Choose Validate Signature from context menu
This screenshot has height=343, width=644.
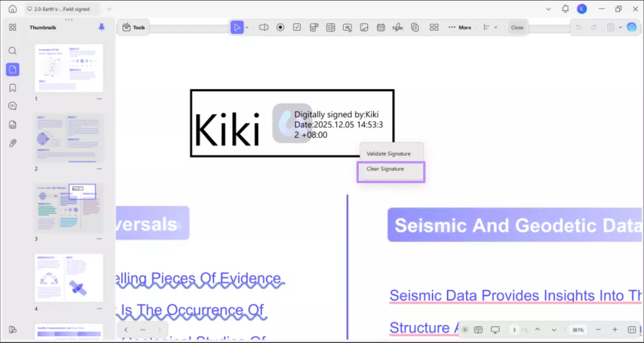click(389, 153)
